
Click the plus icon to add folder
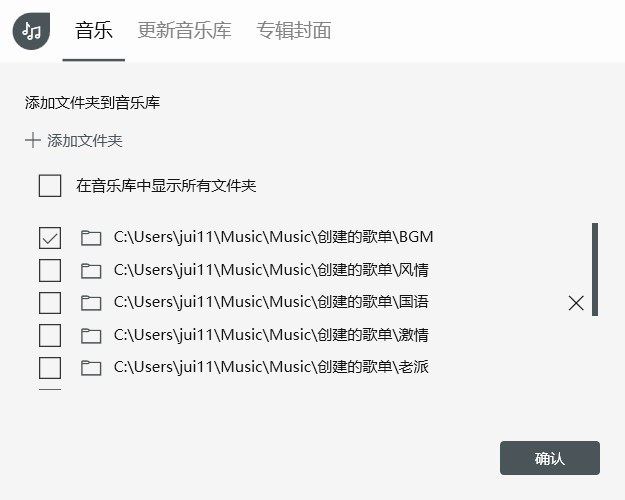click(33, 140)
